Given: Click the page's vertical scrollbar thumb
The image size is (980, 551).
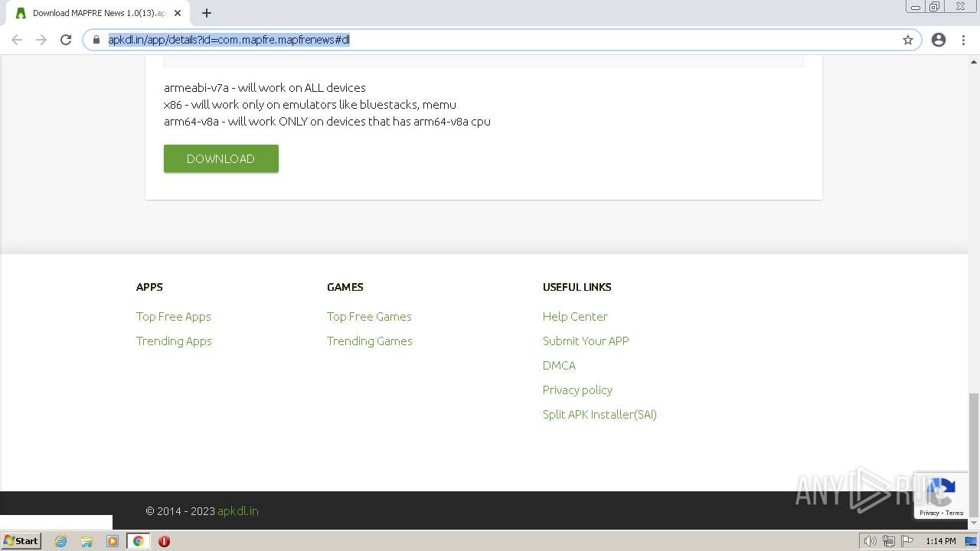Looking at the screenshot, I should (x=974, y=455).
